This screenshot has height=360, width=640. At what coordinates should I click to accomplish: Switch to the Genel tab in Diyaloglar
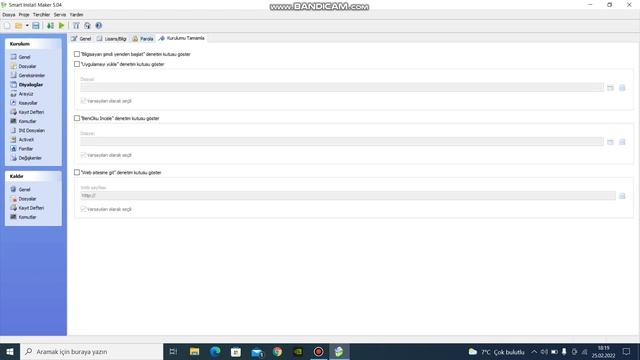(x=81, y=38)
